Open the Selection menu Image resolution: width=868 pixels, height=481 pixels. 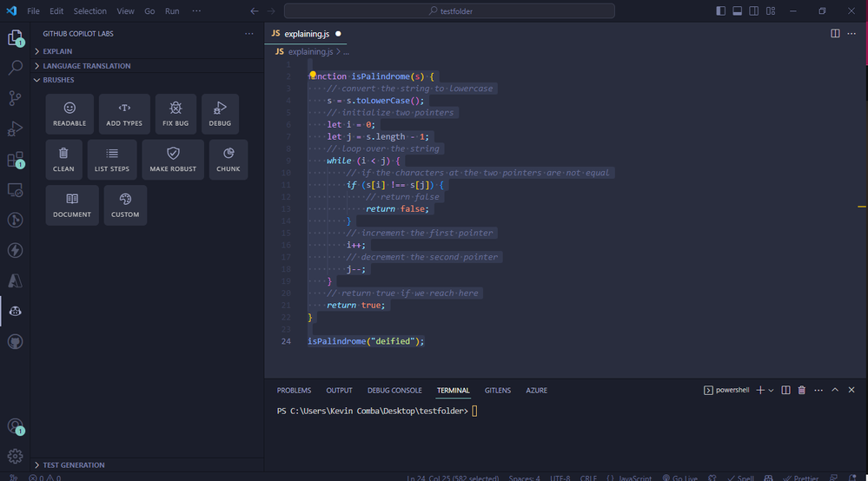pyautogui.click(x=89, y=11)
